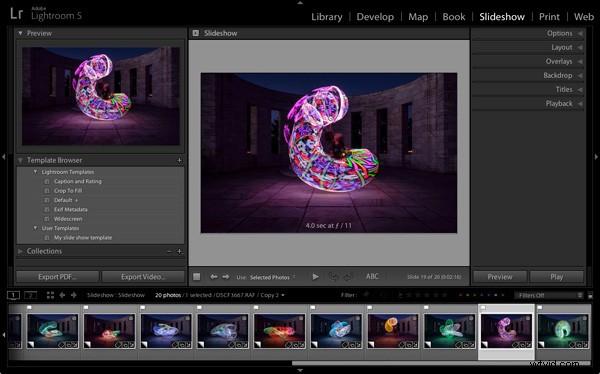Click the toolbar play triangle icon
Viewport: 600px width, 374px height.
coord(315,276)
